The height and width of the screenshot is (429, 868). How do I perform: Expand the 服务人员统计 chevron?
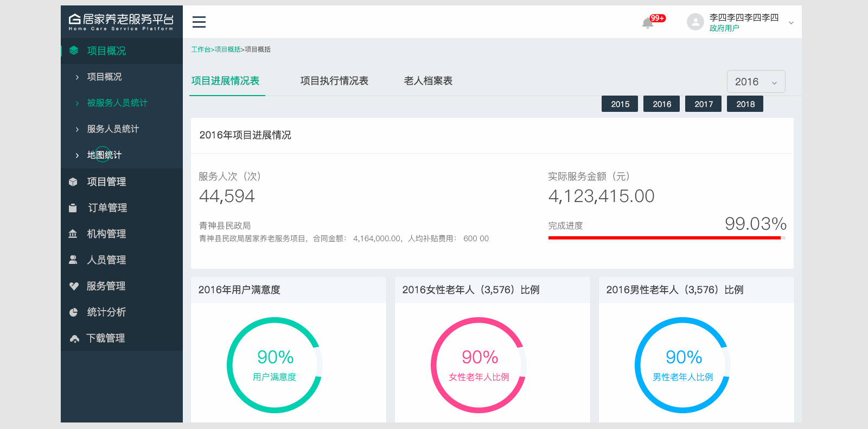[x=77, y=129]
